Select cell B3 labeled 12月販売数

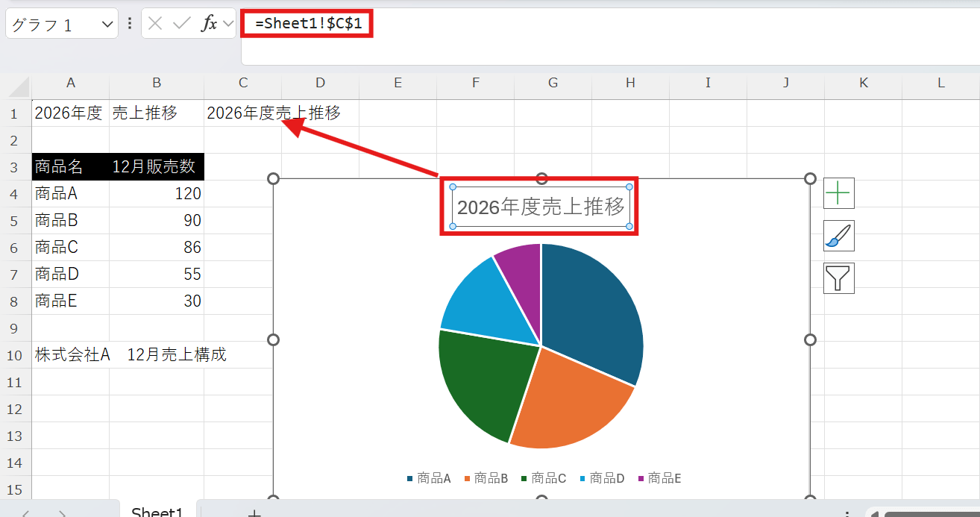156,167
